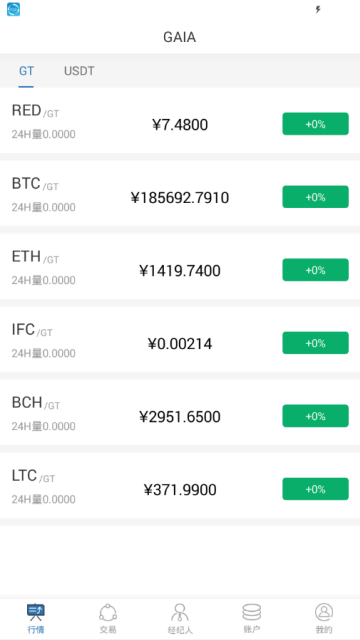This screenshot has width=360, height=640.
Task: Click the BTC +0% change button
Action: [x=316, y=197]
